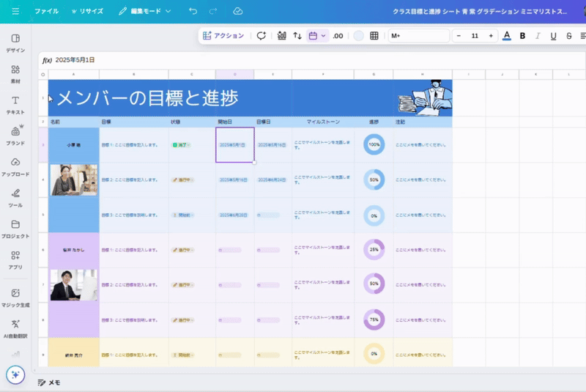586x392 pixels.
Task: Open the リサイズ menu
Action: click(x=87, y=11)
